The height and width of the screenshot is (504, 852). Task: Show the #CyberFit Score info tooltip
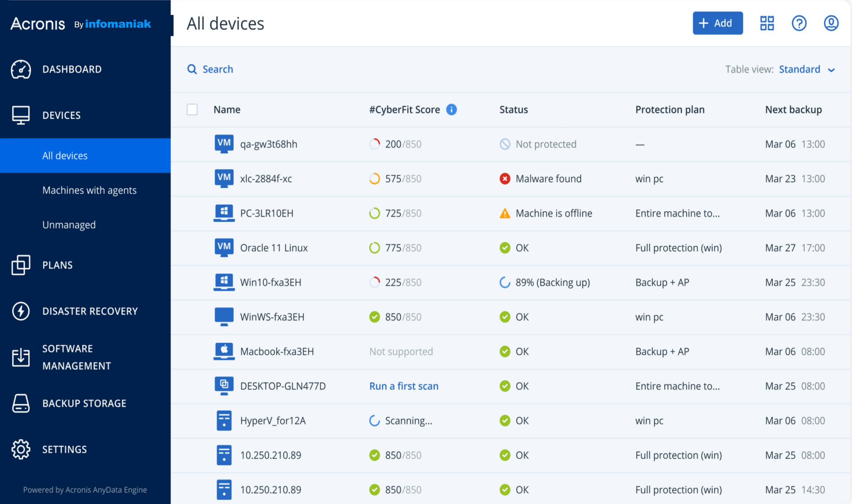451,110
